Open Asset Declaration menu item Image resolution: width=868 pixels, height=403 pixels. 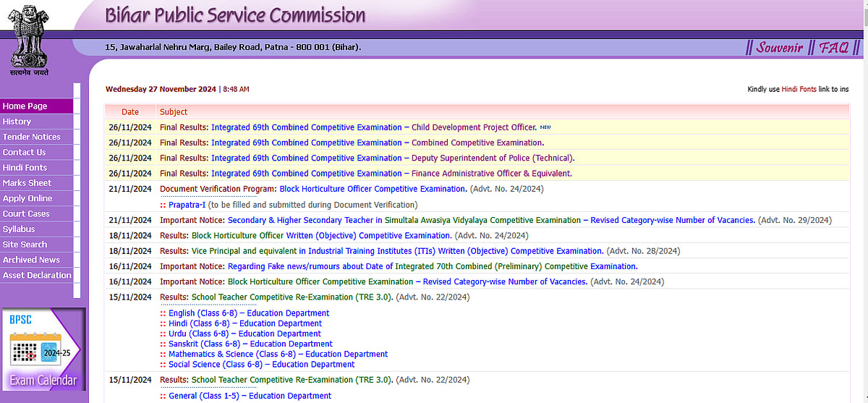tap(38, 275)
